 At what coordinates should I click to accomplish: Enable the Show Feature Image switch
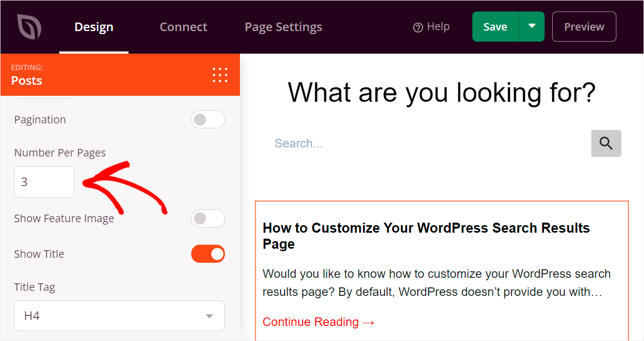tap(208, 219)
